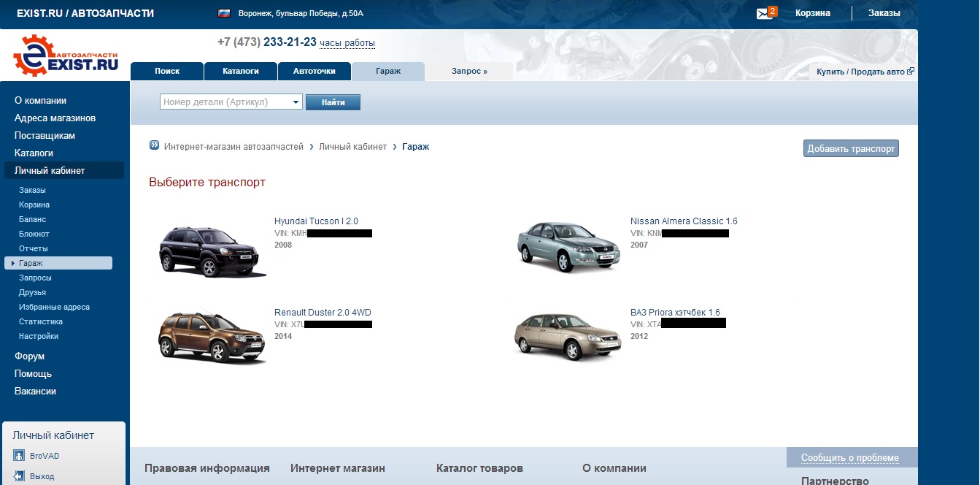Open Баланс in the sidebar submenu

(x=32, y=219)
